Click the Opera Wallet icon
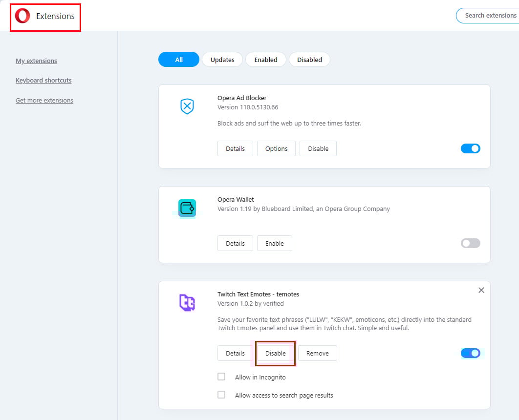 pos(187,208)
